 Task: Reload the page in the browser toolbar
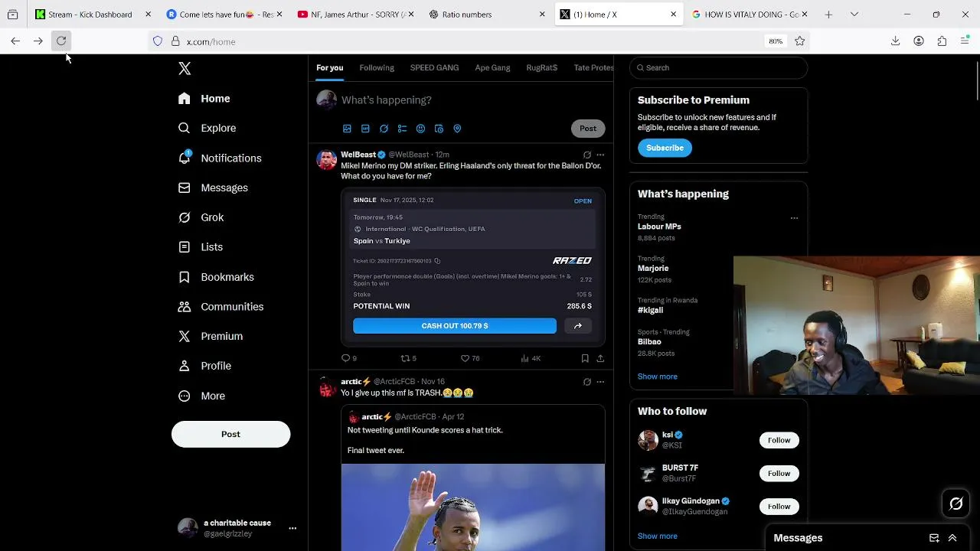point(61,41)
